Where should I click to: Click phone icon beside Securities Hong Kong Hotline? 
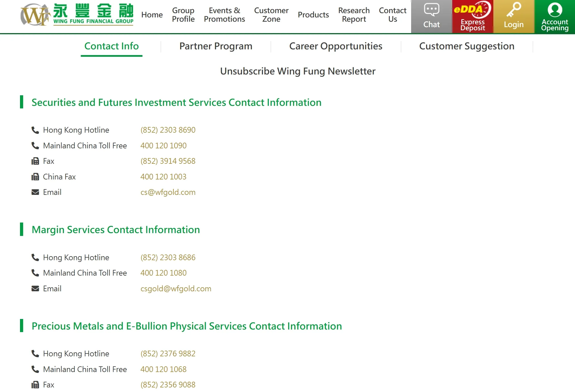point(35,130)
